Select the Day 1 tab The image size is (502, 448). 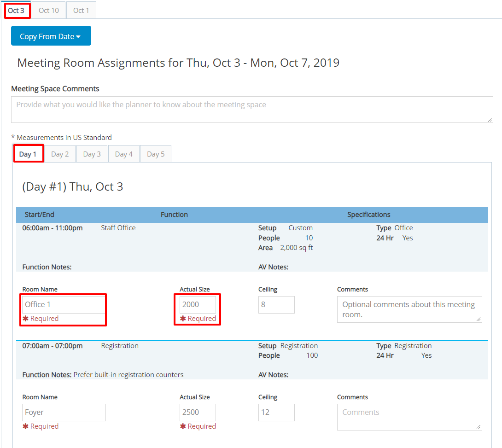point(28,154)
